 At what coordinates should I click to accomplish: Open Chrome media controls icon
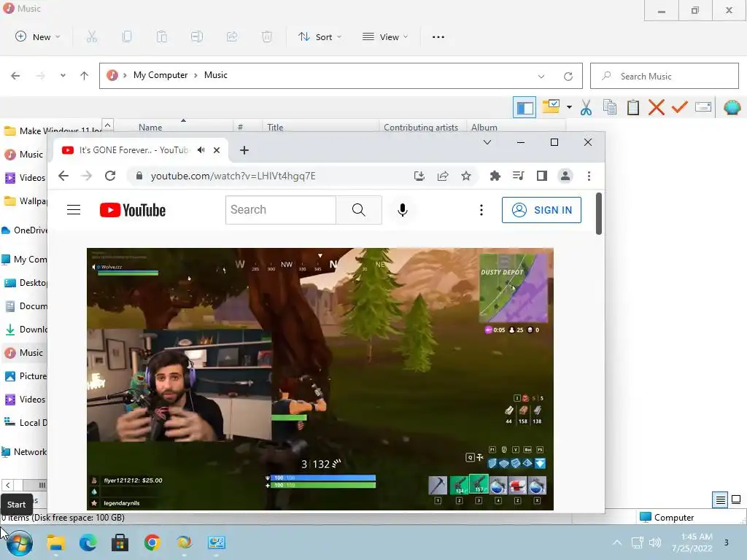tap(519, 176)
